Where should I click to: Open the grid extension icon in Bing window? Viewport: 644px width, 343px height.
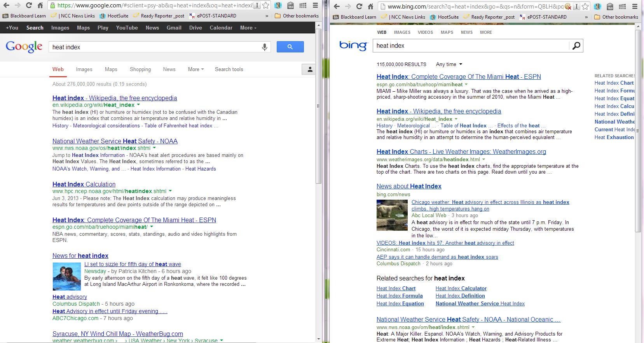click(622, 6)
